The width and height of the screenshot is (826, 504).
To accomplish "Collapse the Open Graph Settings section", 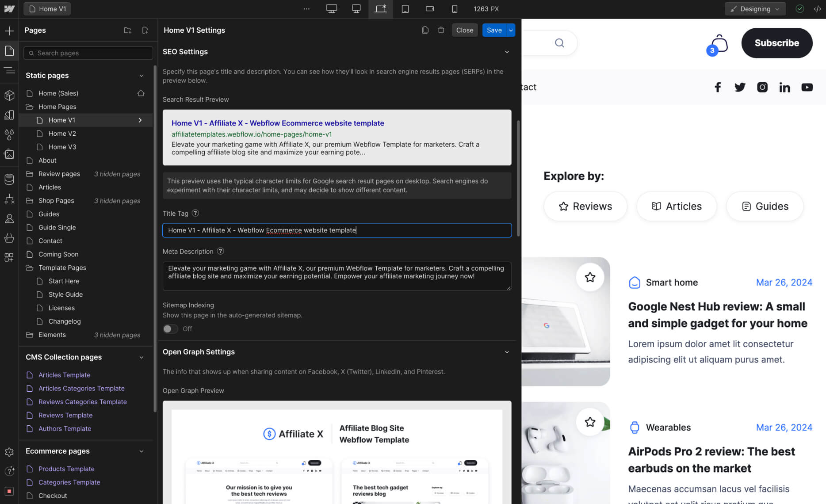I will pos(507,352).
